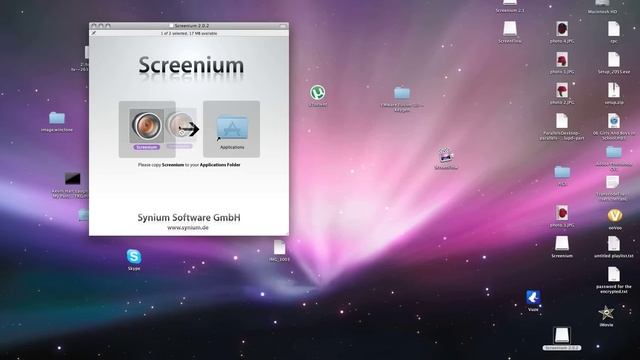Open the Vuze application icon
This screenshot has height=360, width=640.
pyautogui.click(x=533, y=297)
